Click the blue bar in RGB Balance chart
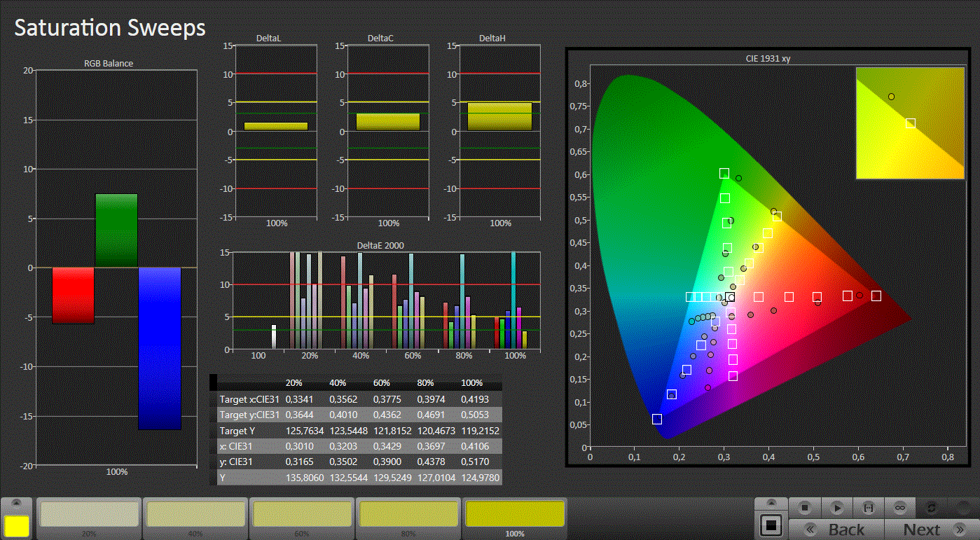 coord(160,348)
